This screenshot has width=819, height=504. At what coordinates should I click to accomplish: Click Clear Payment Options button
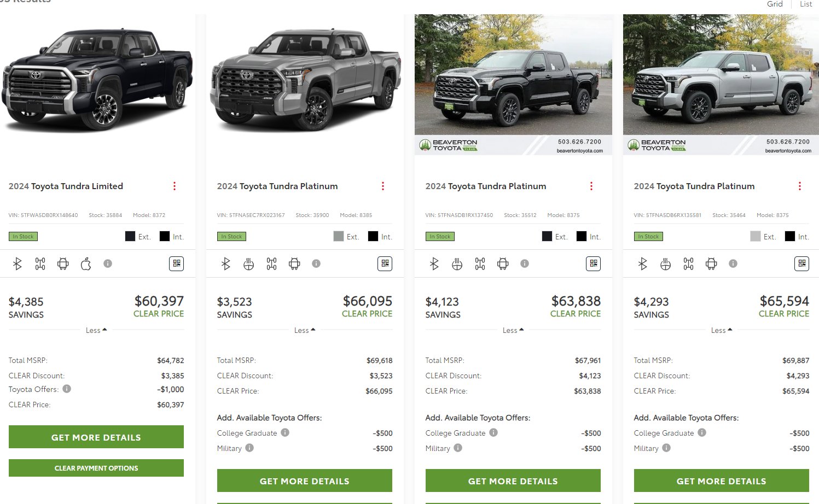coord(96,468)
